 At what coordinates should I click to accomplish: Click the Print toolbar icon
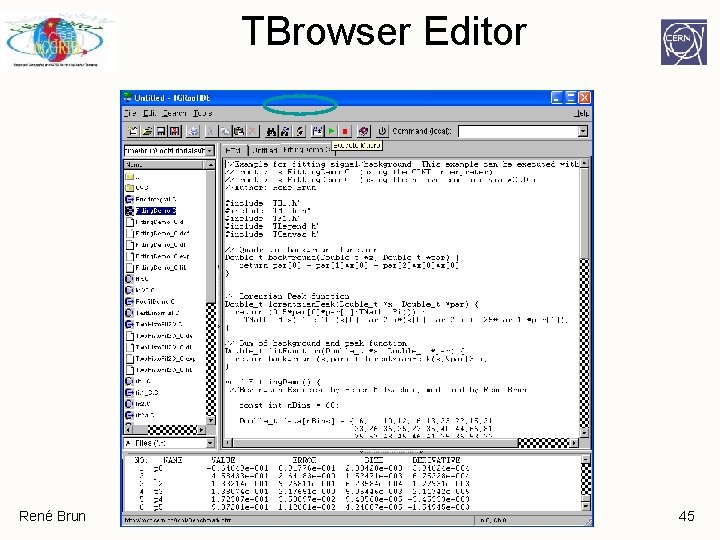(193, 131)
